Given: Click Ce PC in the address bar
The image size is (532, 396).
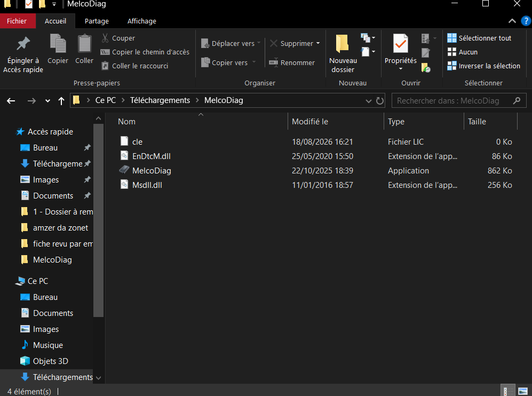Looking at the screenshot, I should 106,100.
